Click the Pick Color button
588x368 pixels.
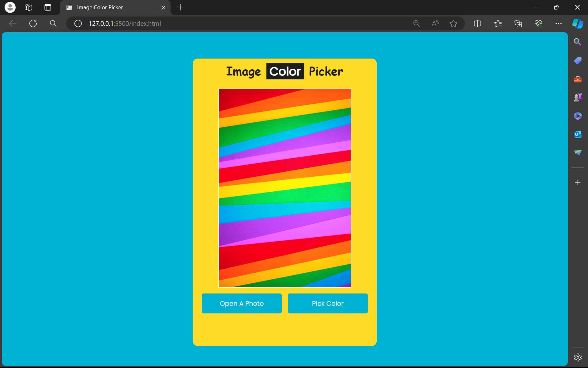[327, 303]
